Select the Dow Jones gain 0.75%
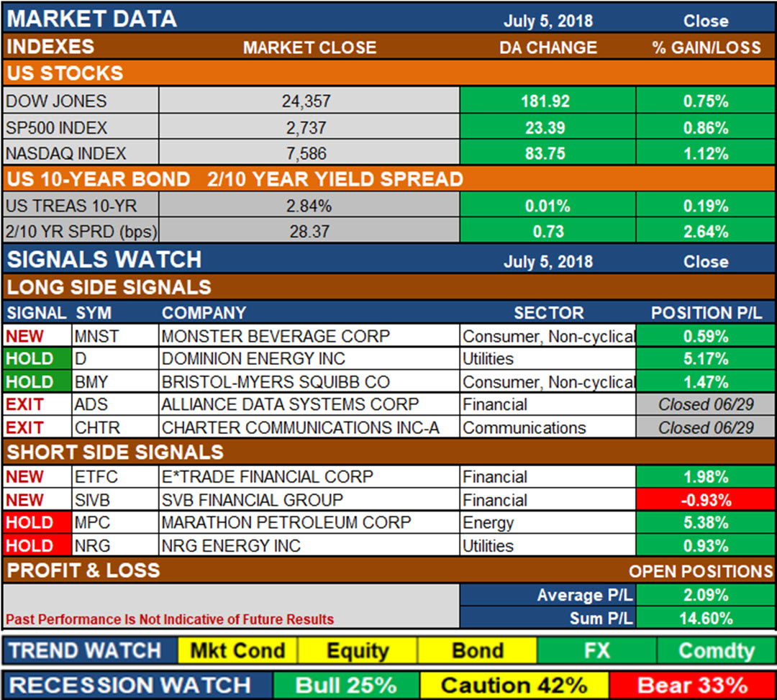This screenshot has width=777, height=700. point(706,101)
